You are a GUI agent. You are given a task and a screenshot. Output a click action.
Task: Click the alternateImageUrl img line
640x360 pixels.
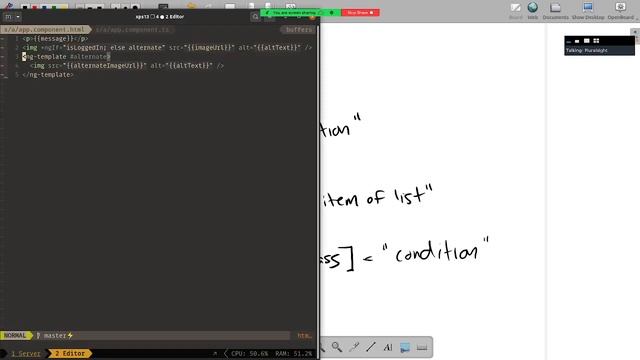pos(127,66)
